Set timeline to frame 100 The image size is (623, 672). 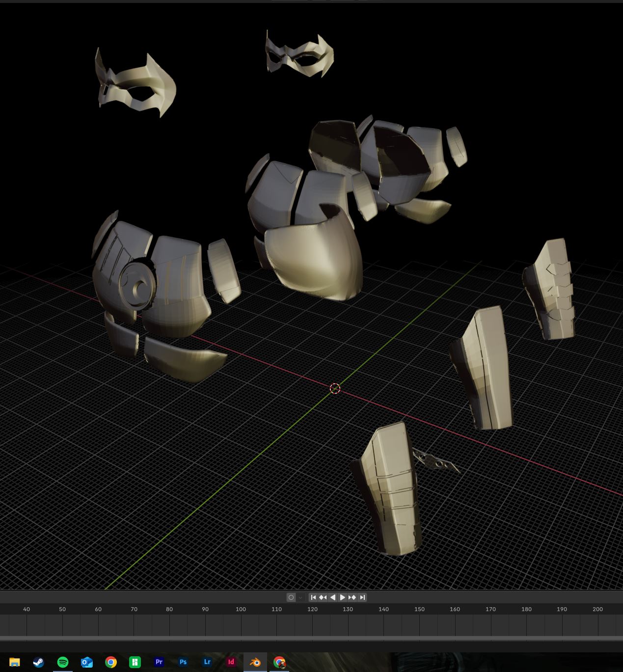point(241,609)
